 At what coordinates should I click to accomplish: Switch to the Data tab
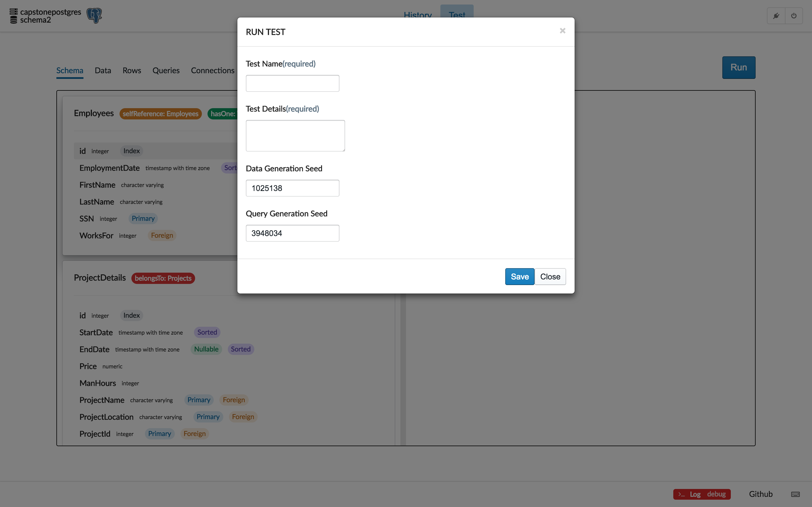(x=103, y=70)
